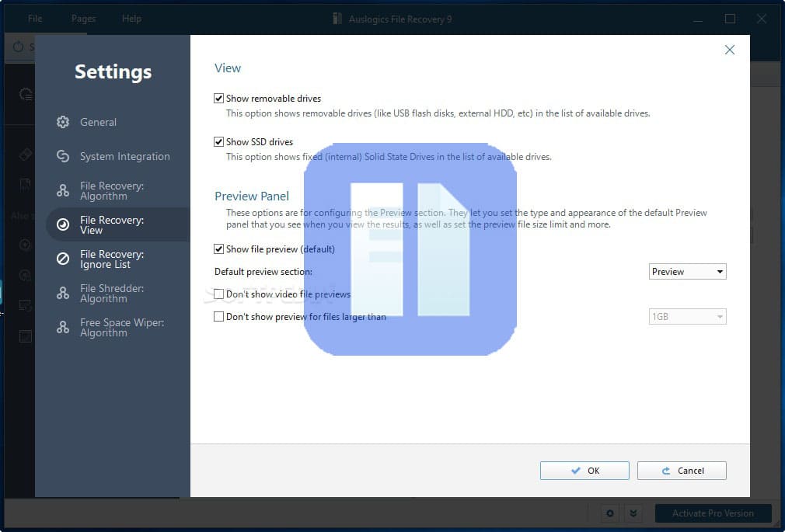Click the OK button
Image resolution: width=785 pixels, height=532 pixels.
pyautogui.click(x=584, y=471)
